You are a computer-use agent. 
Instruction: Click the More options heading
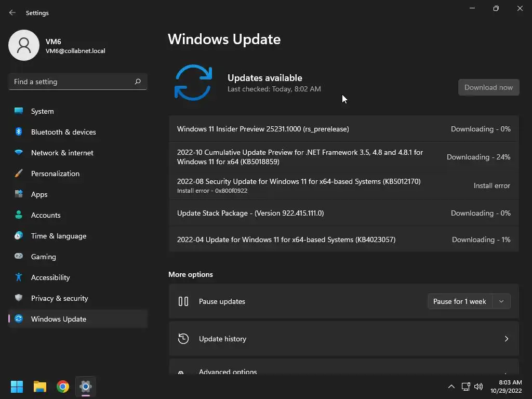click(191, 274)
